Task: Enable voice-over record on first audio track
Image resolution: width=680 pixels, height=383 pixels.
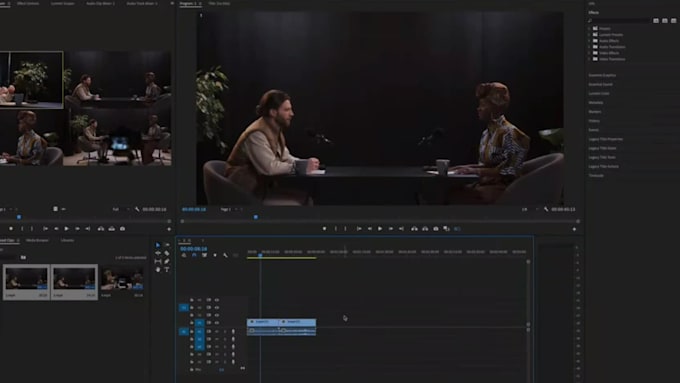Action: click(233, 331)
